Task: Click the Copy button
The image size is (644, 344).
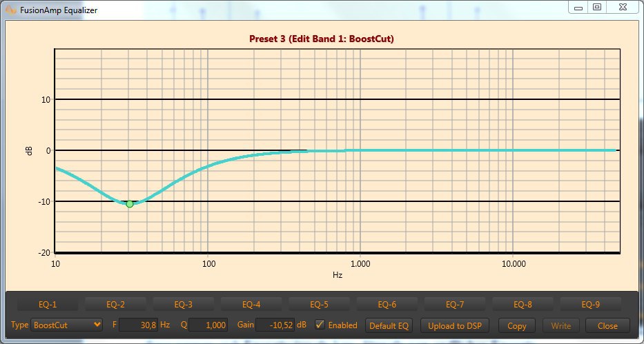Action: point(517,326)
